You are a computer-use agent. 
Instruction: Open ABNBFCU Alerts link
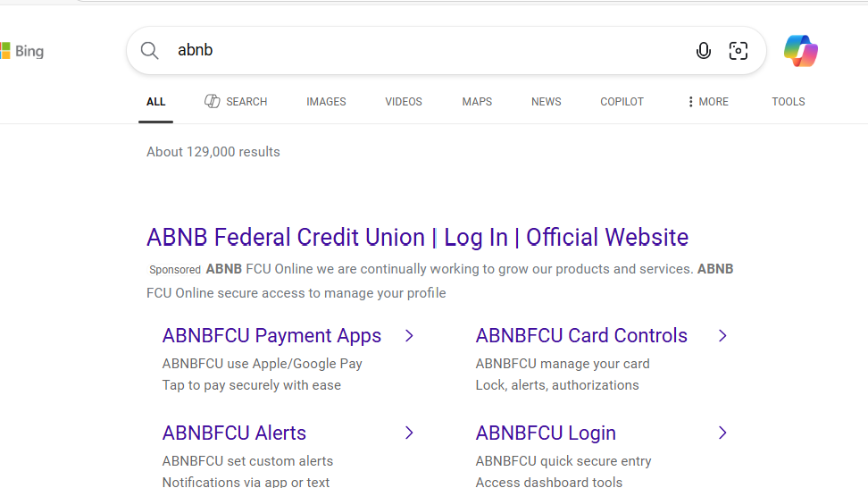234,433
